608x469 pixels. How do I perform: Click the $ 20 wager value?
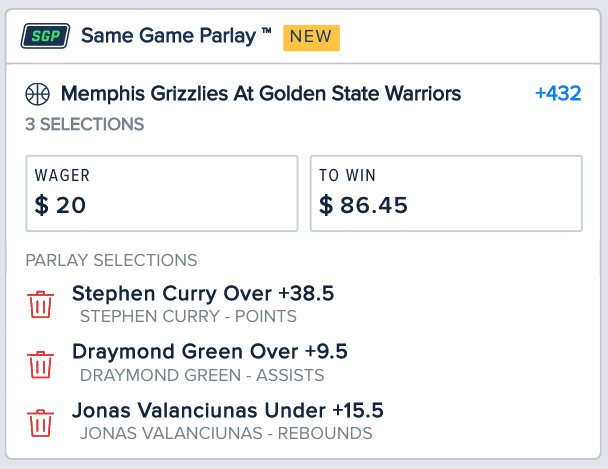pos(60,206)
